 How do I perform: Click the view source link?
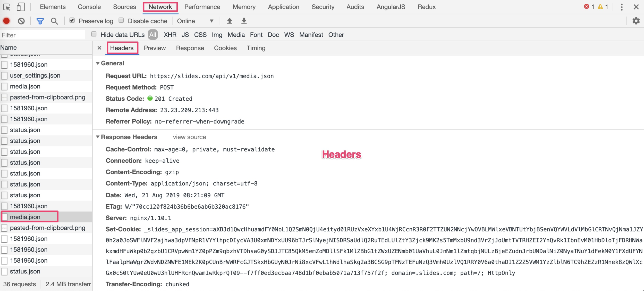coord(189,137)
